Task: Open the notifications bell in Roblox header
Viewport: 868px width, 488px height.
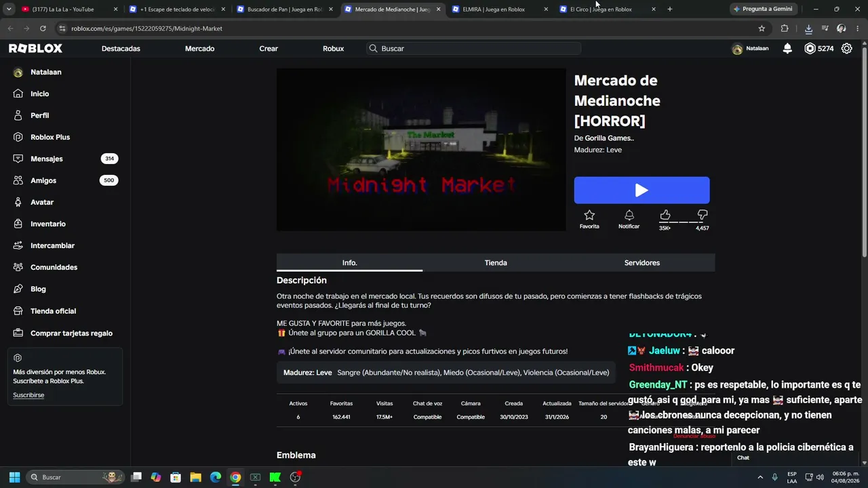Action: [787, 49]
